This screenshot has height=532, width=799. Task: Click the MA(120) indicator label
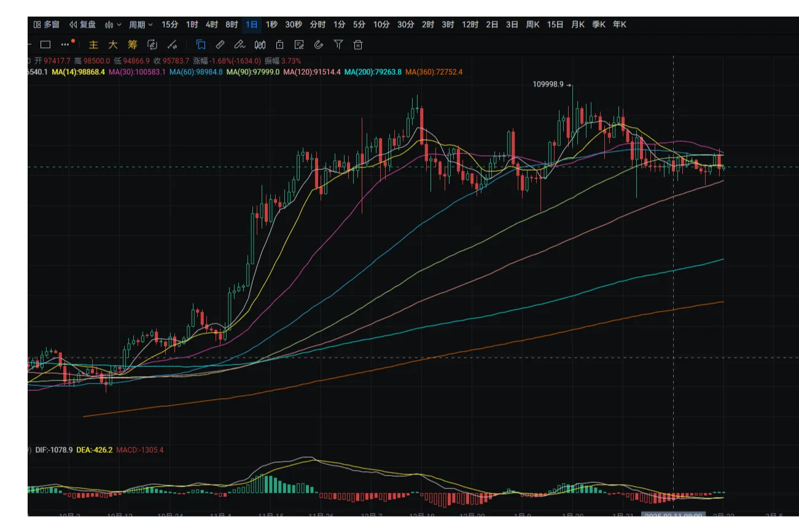pyautogui.click(x=312, y=72)
